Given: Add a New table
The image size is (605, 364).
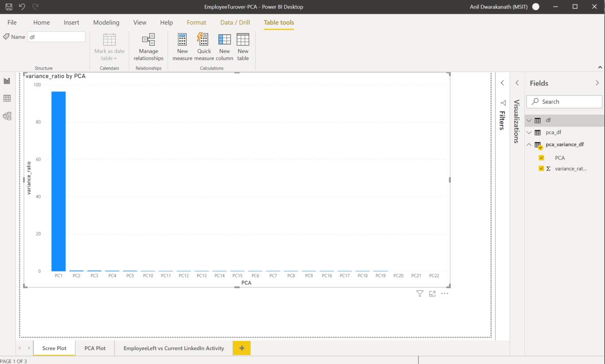Looking at the screenshot, I should (x=243, y=47).
